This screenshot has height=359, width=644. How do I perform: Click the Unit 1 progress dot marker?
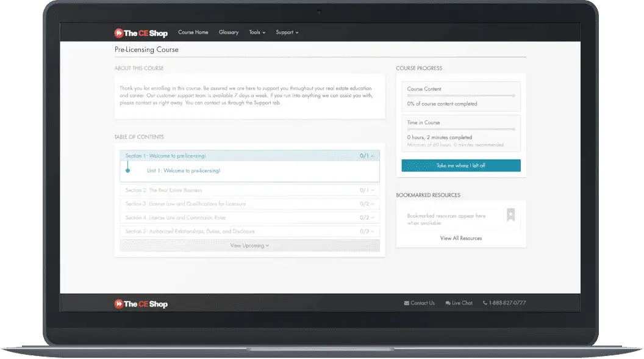point(127,171)
